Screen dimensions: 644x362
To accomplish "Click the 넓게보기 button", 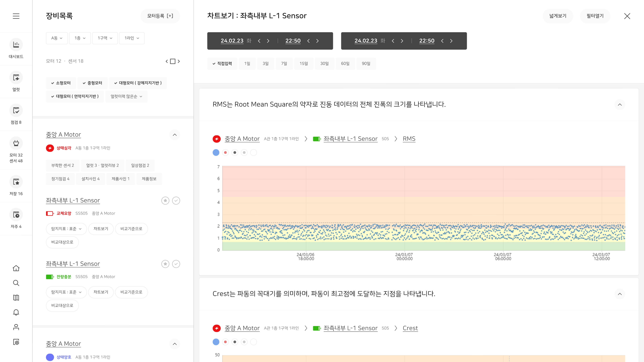I will (x=558, y=16).
